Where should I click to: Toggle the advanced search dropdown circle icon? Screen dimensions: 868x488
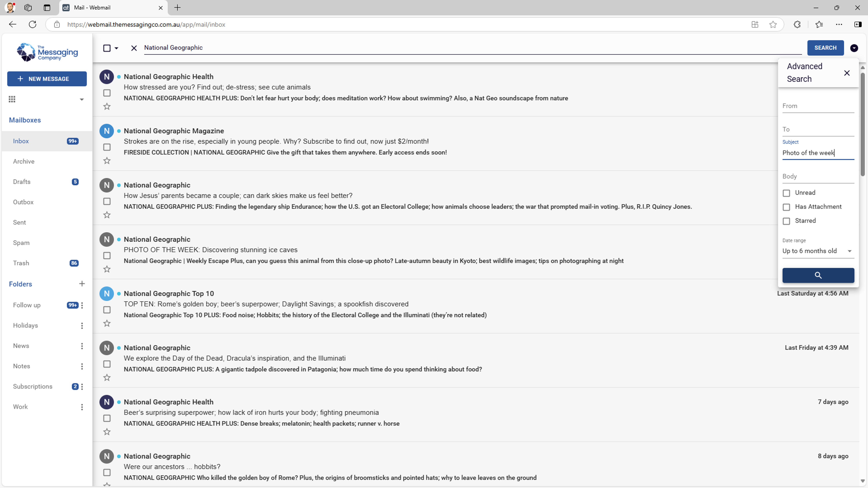(854, 48)
